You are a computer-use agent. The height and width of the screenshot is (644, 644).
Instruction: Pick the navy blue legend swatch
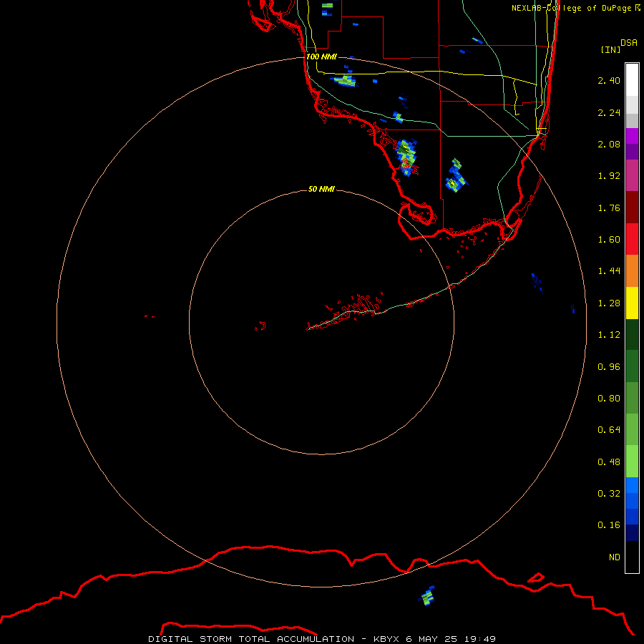pyautogui.click(x=632, y=532)
